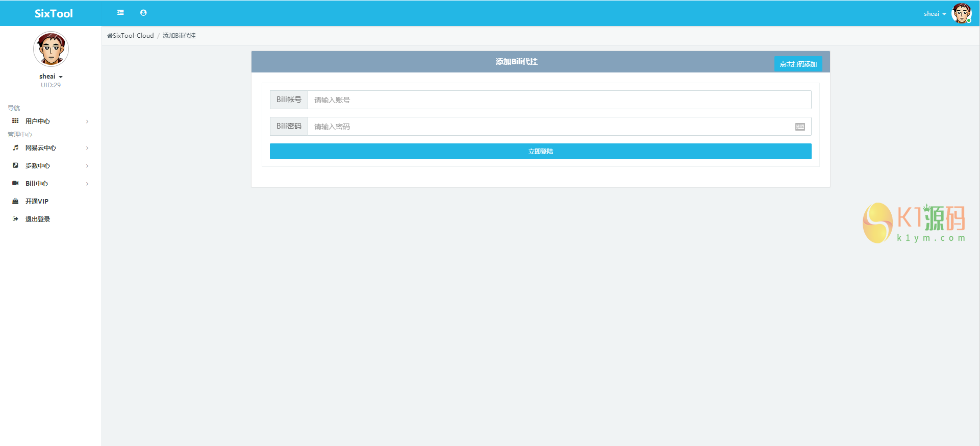Click the sign-out icon beside 退出登录
The width and height of the screenshot is (980, 446).
click(15, 219)
